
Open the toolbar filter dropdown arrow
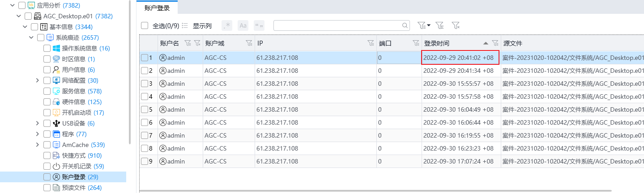pos(429,26)
